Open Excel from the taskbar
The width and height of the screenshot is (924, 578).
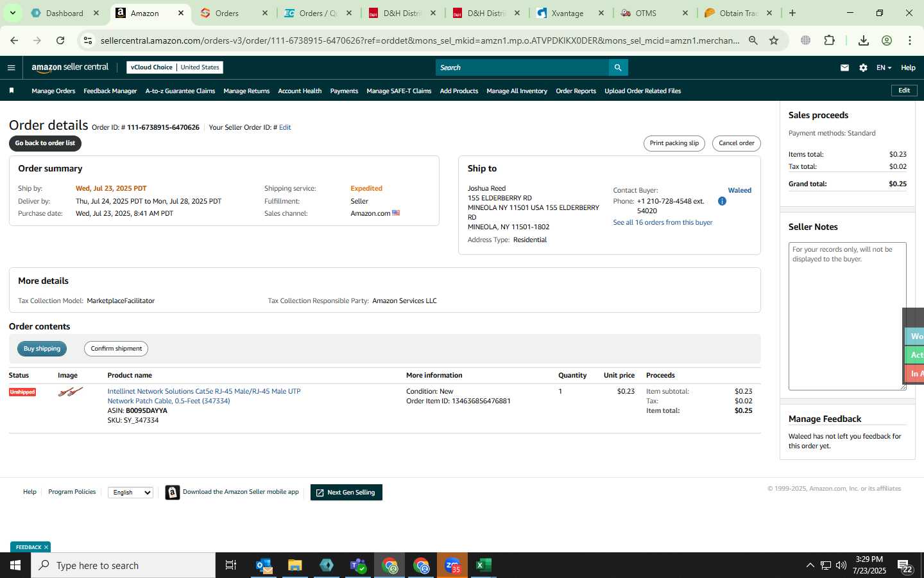[x=484, y=565]
